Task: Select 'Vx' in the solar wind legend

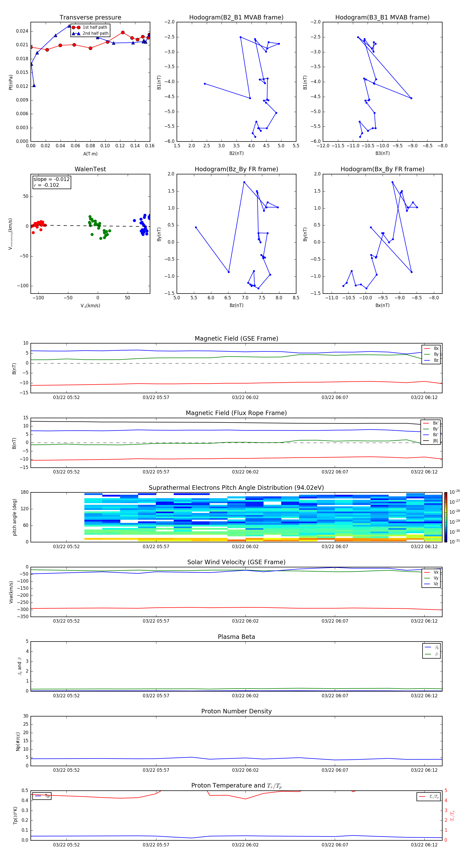Action: [431, 572]
